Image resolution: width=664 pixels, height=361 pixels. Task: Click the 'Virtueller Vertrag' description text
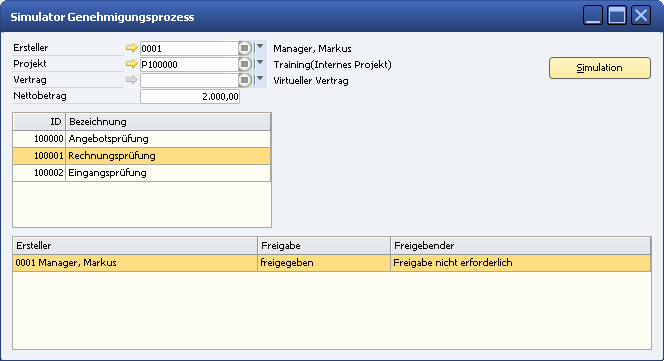click(x=311, y=81)
